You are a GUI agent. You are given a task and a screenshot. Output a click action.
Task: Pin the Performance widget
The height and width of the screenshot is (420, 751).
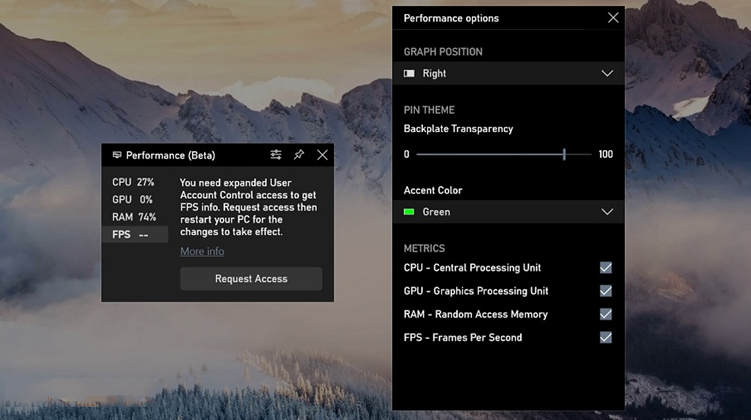point(299,155)
